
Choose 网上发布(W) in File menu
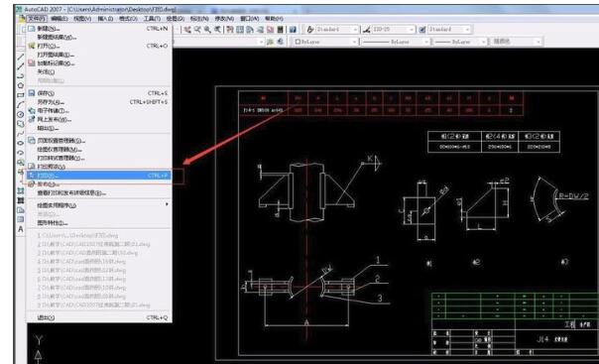click(x=98, y=120)
